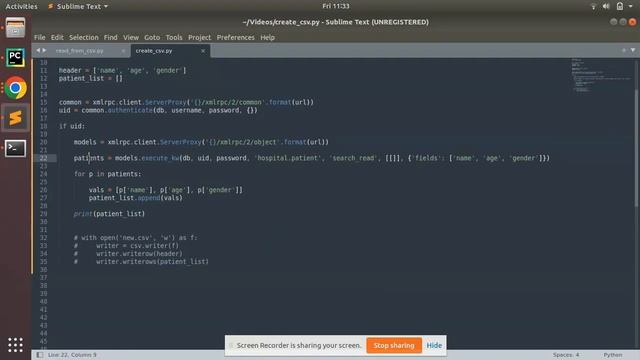Open the clock and calendar at Fri 11:33
Screen dimensions: 640x360
pyautogui.click(x=336, y=6)
